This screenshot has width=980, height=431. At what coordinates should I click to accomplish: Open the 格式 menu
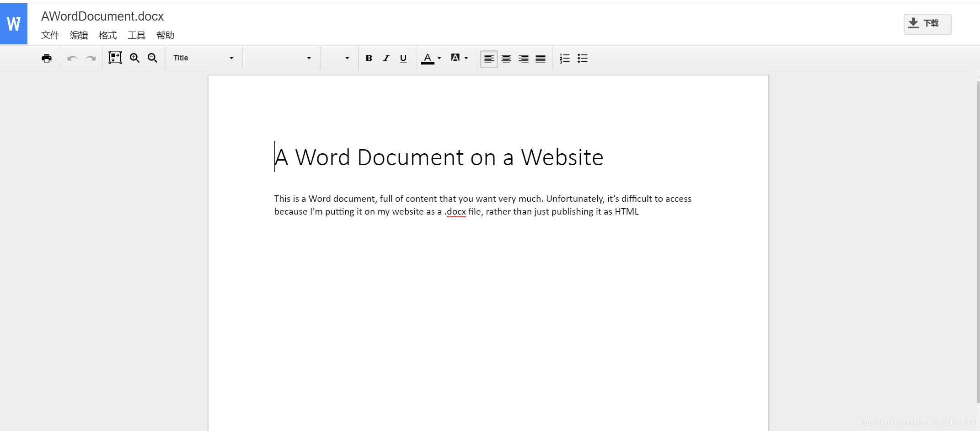(x=108, y=35)
